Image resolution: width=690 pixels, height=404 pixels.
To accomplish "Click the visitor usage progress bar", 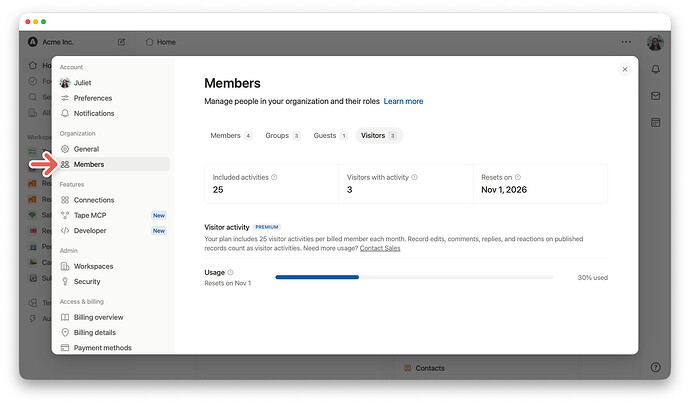I will [x=414, y=277].
